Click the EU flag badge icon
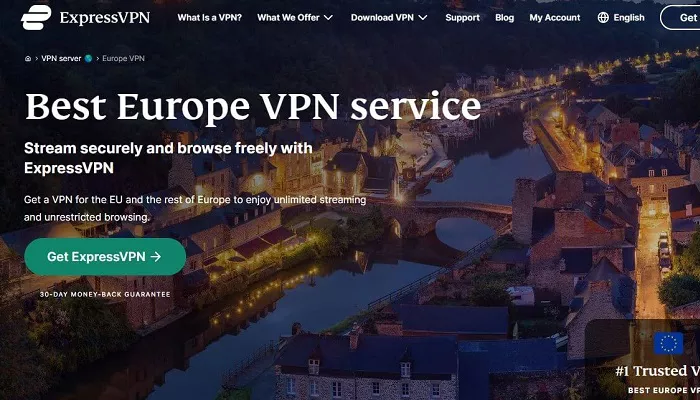 668,343
